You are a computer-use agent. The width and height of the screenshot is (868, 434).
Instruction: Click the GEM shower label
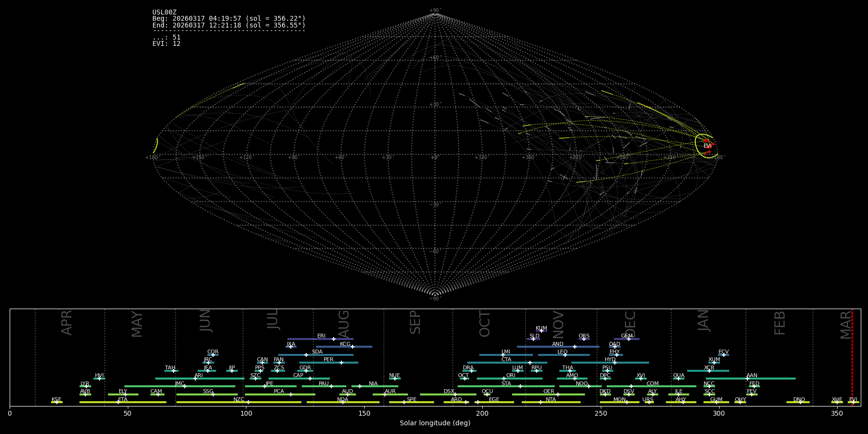click(x=627, y=336)
